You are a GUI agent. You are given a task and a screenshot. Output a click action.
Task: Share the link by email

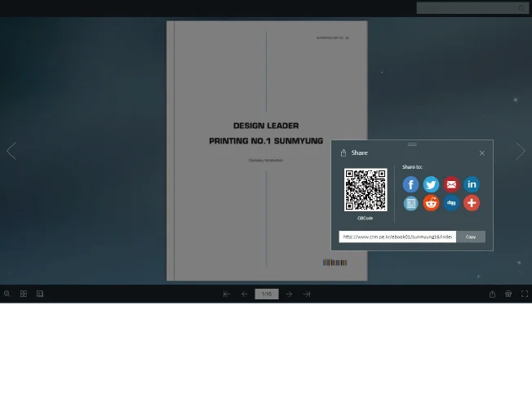click(451, 184)
